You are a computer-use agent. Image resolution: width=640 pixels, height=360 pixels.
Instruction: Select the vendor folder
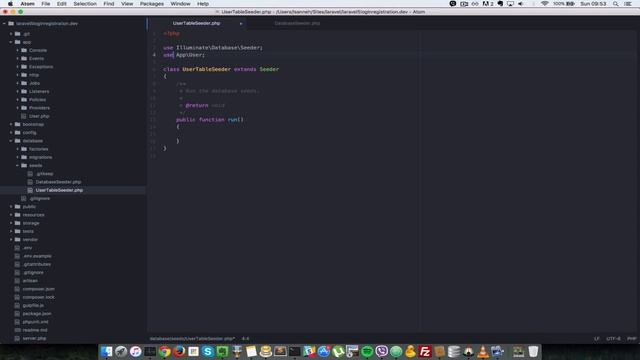30,240
